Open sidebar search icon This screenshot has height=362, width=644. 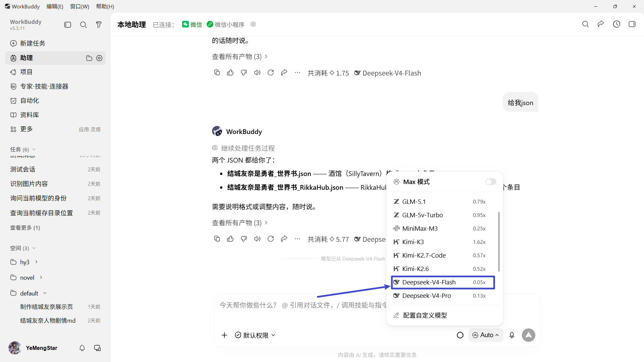tap(83, 25)
